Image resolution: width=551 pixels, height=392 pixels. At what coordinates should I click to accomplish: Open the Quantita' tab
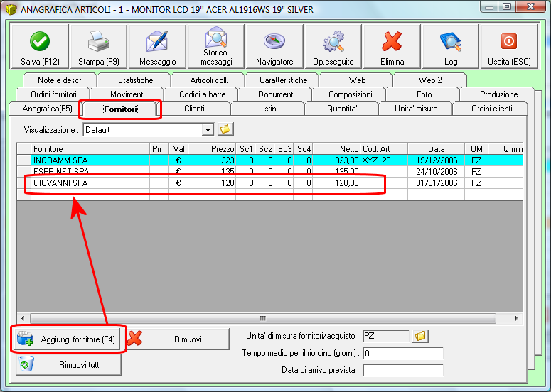tap(342, 109)
